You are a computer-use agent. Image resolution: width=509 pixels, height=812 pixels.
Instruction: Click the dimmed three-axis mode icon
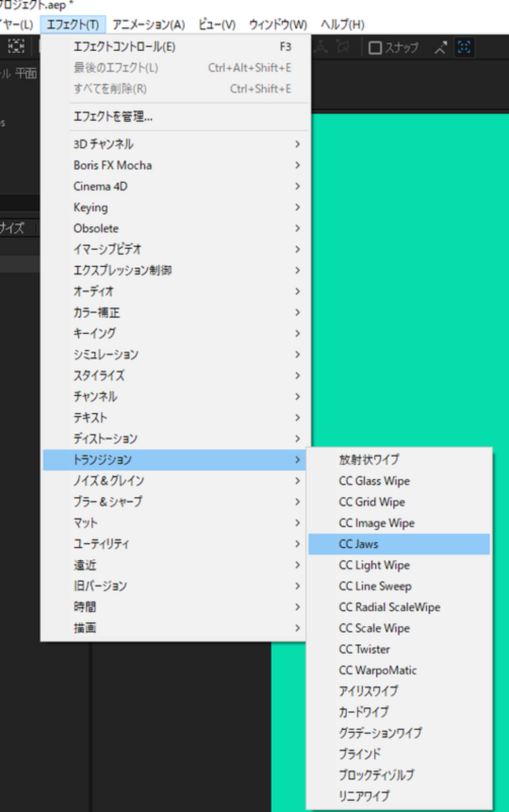click(321, 47)
